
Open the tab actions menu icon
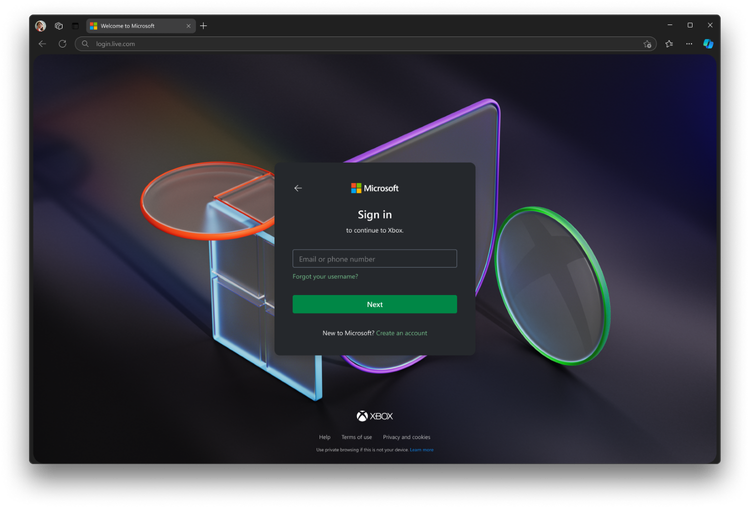[75, 26]
